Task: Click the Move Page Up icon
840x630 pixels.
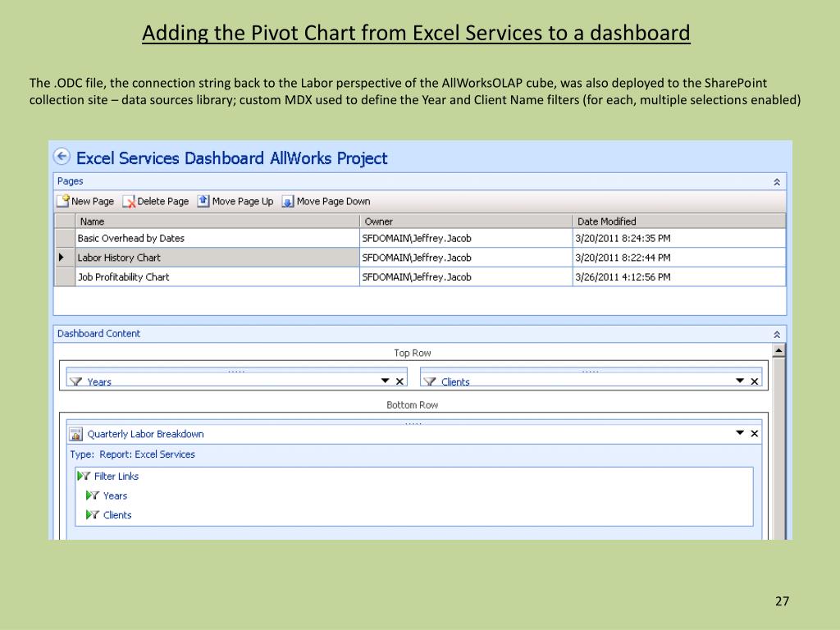Action: (x=203, y=201)
